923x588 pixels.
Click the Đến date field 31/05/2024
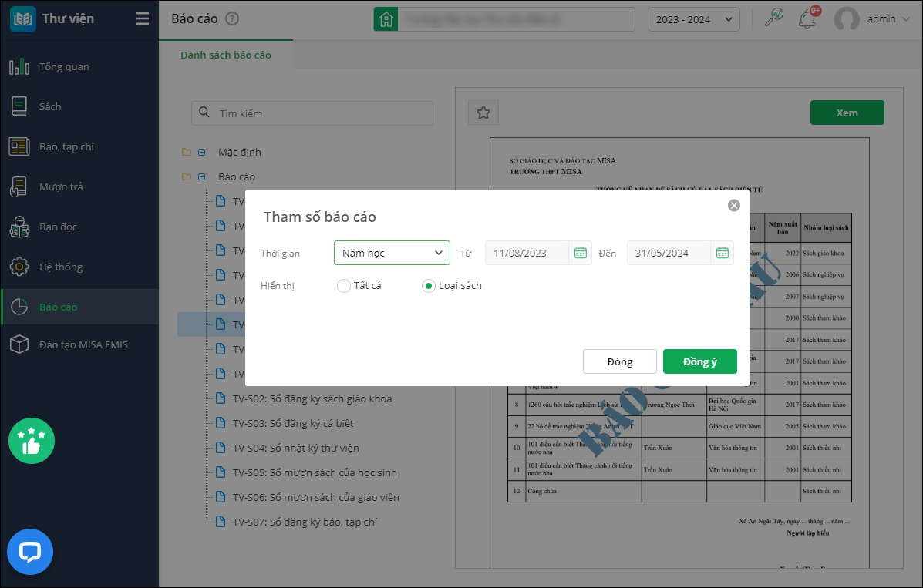click(x=669, y=253)
